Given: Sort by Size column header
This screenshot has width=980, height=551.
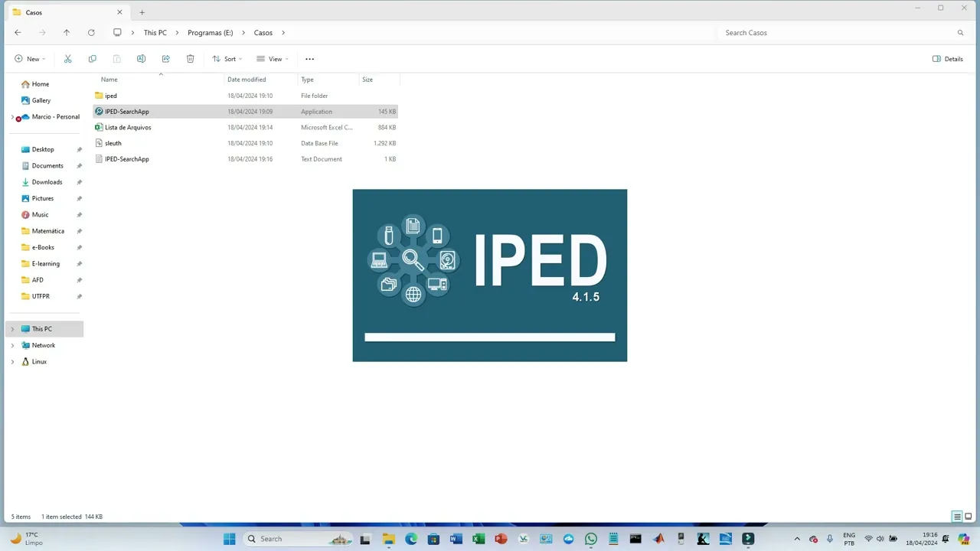Looking at the screenshot, I should [367, 80].
